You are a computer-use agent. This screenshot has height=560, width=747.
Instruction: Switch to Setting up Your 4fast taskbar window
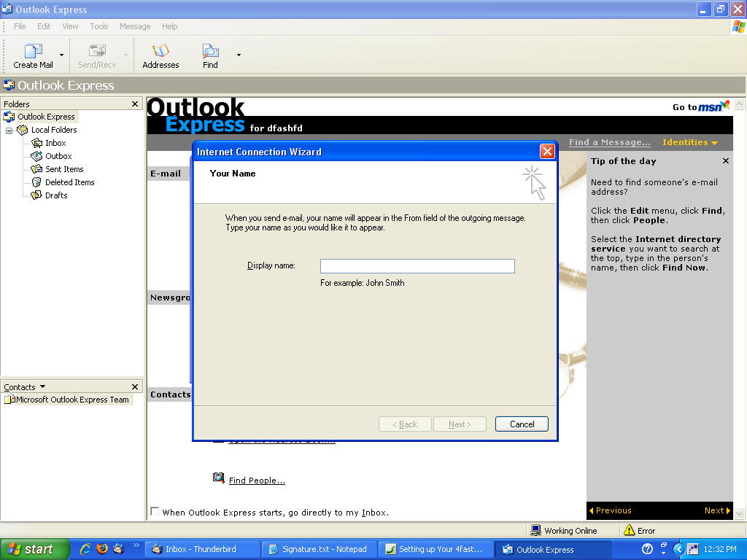pos(436,550)
